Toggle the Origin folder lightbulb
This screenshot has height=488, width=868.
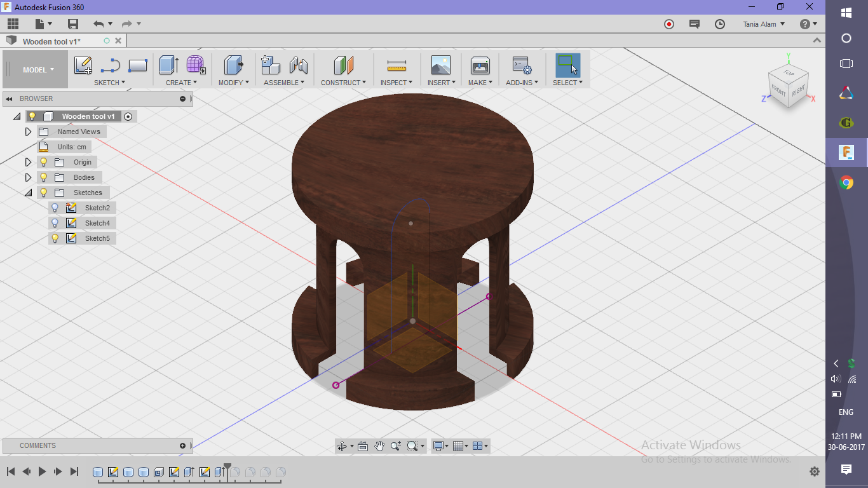(44, 162)
